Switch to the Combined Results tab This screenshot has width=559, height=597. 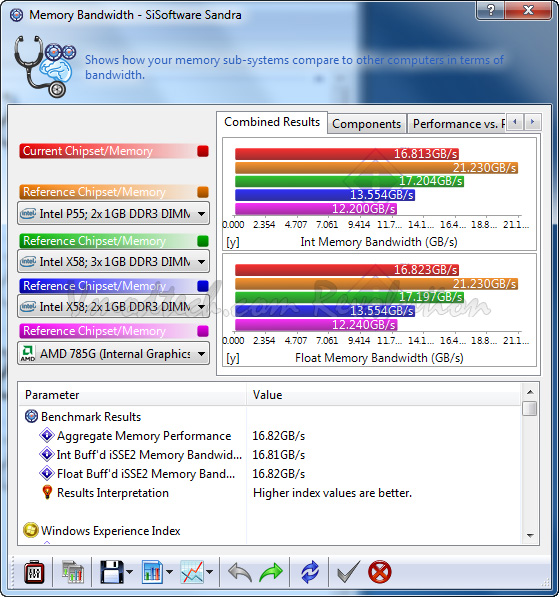[x=272, y=122]
